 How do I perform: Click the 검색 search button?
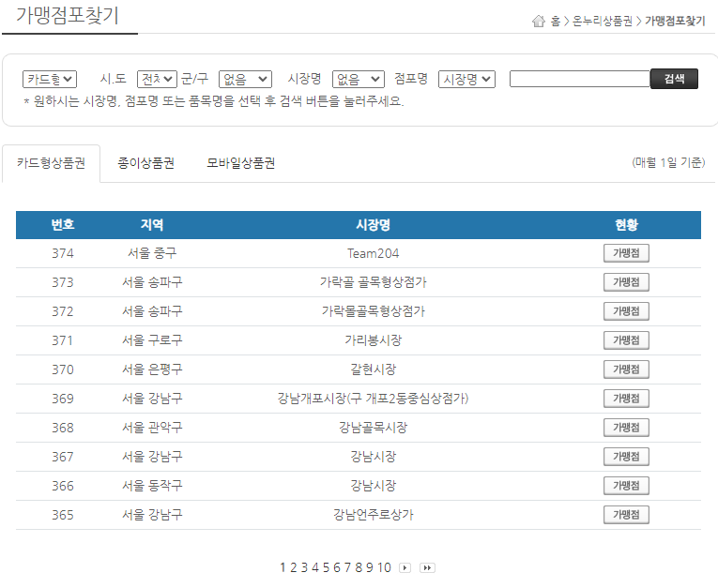pos(674,79)
